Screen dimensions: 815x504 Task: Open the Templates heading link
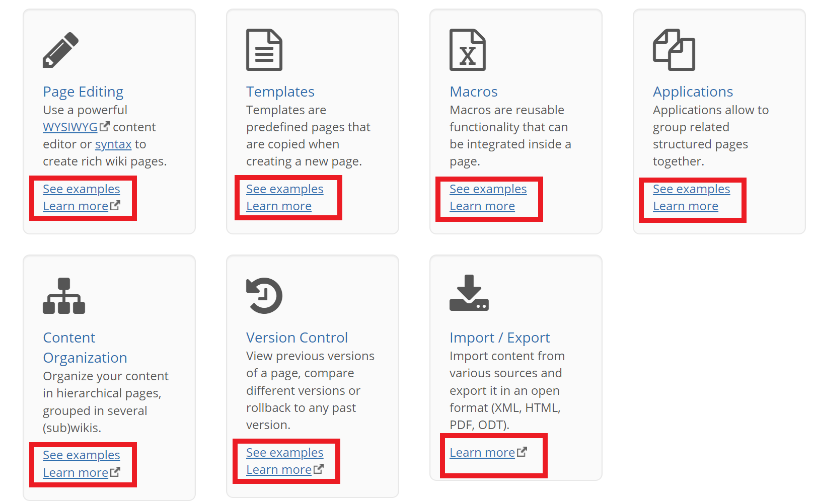pos(280,92)
